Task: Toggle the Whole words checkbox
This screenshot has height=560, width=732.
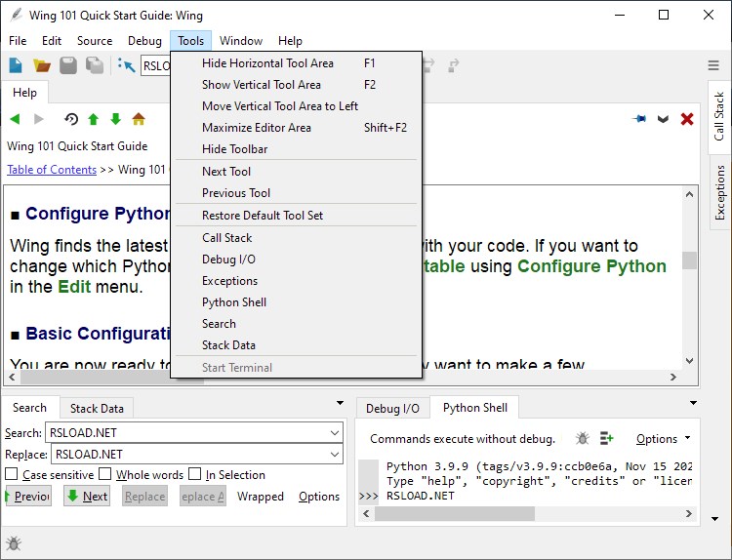Action: (105, 475)
